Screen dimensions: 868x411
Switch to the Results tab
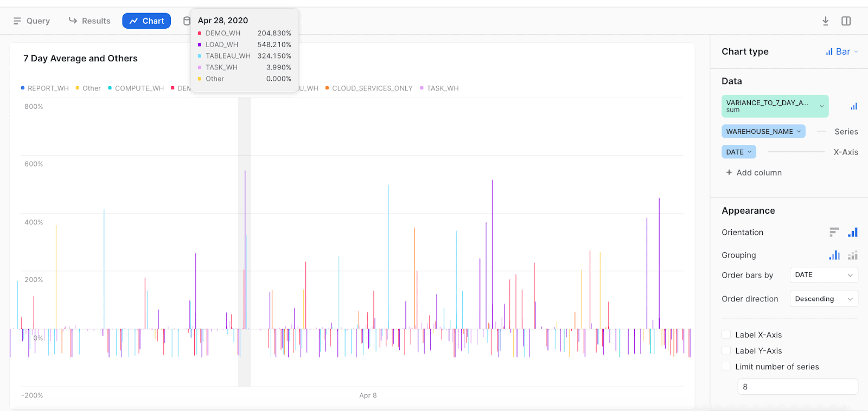[90, 21]
